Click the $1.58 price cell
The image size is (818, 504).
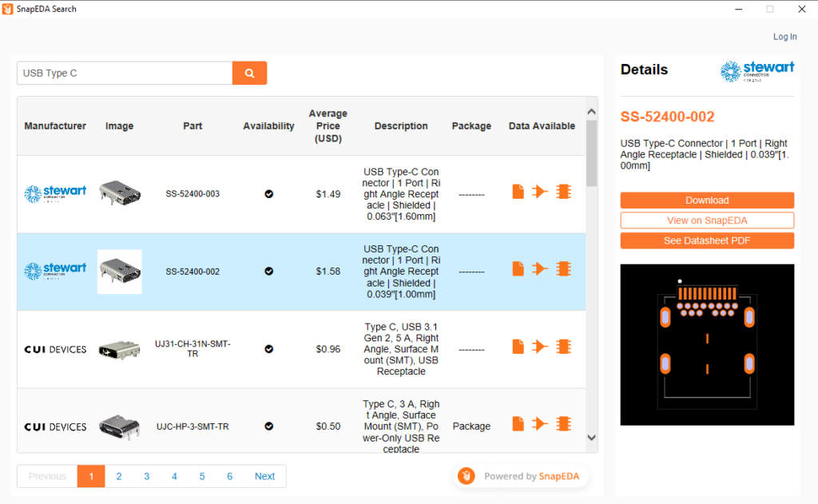pos(328,272)
